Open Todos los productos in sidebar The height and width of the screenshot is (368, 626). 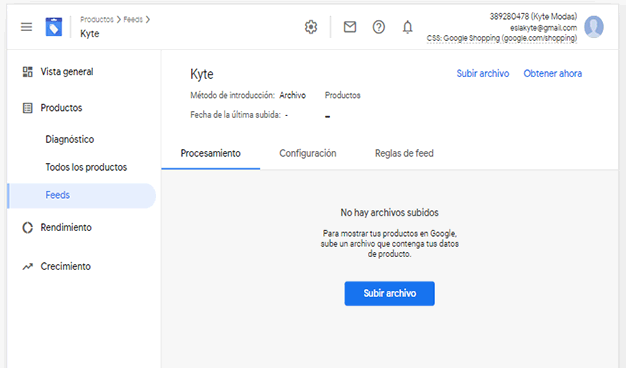click(x=86, y=167)
